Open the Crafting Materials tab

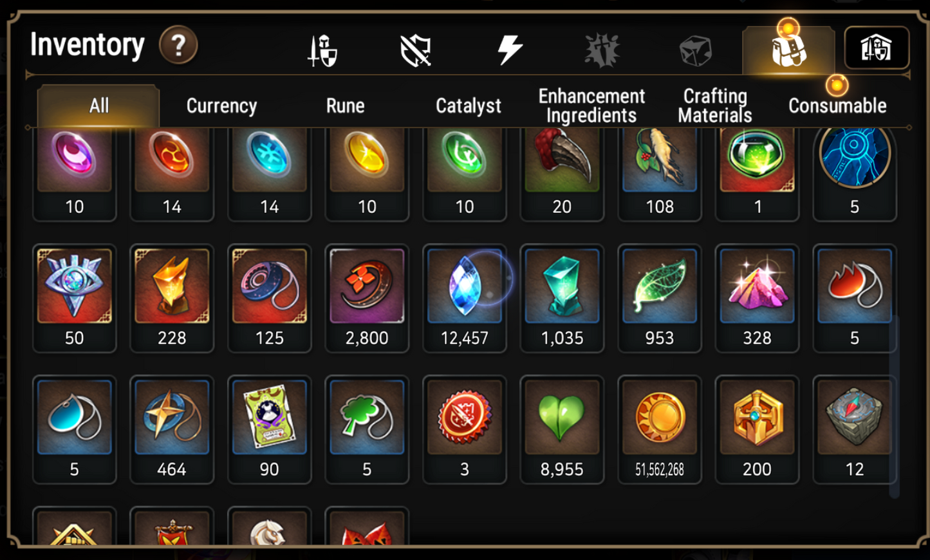pos(715,106)
